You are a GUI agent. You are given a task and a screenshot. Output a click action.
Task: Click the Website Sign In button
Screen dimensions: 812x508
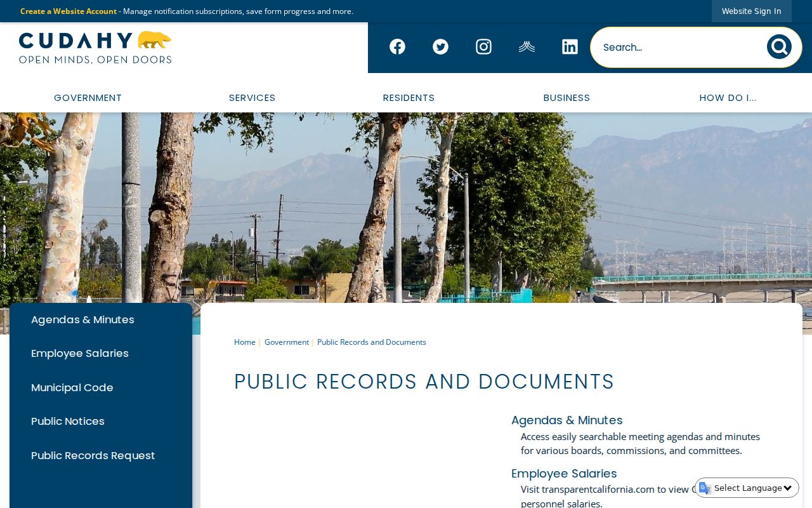coord(751,11)
